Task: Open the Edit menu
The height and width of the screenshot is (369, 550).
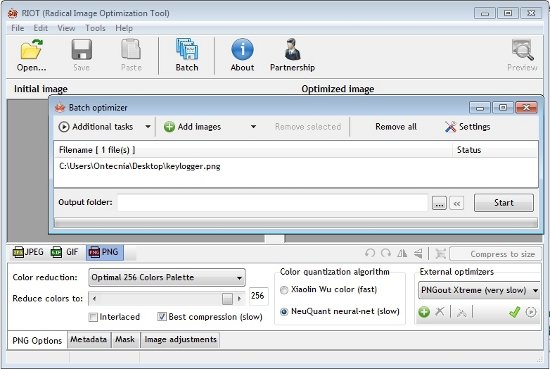Action: (40, 28)
